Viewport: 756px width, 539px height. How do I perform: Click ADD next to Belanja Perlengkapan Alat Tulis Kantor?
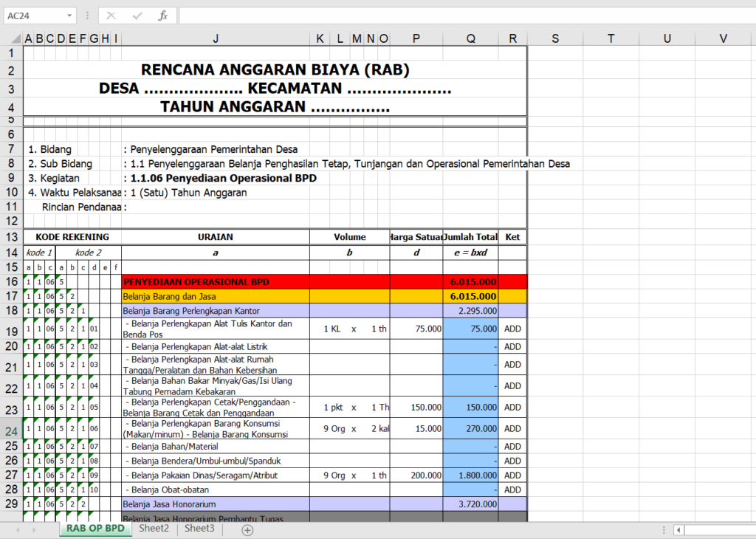tap(512, 329)
